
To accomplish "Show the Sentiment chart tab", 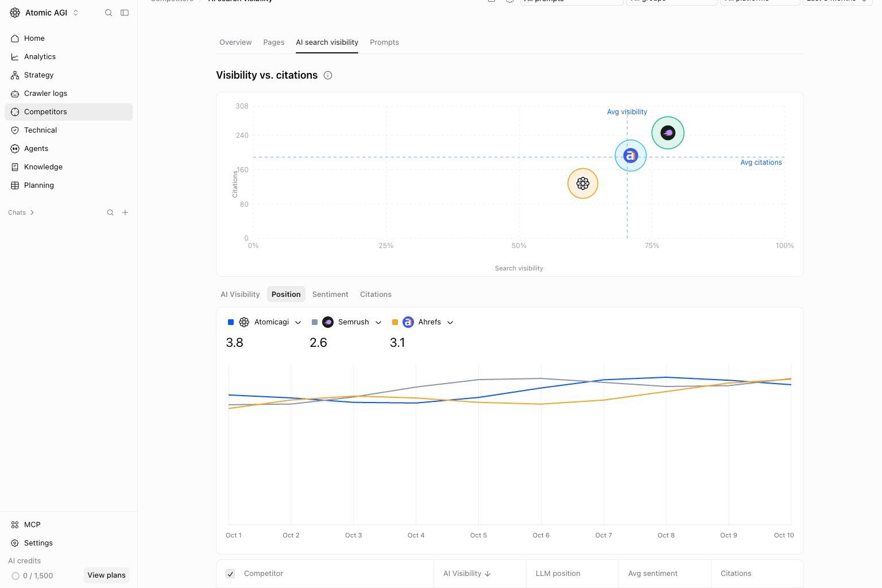I will [x=330, y=295].
